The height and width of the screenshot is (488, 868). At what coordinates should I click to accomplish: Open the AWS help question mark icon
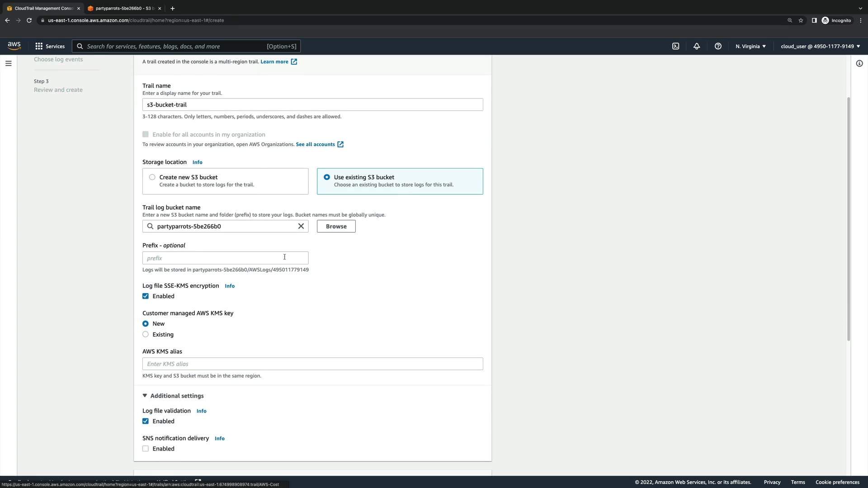coord(718,46)
